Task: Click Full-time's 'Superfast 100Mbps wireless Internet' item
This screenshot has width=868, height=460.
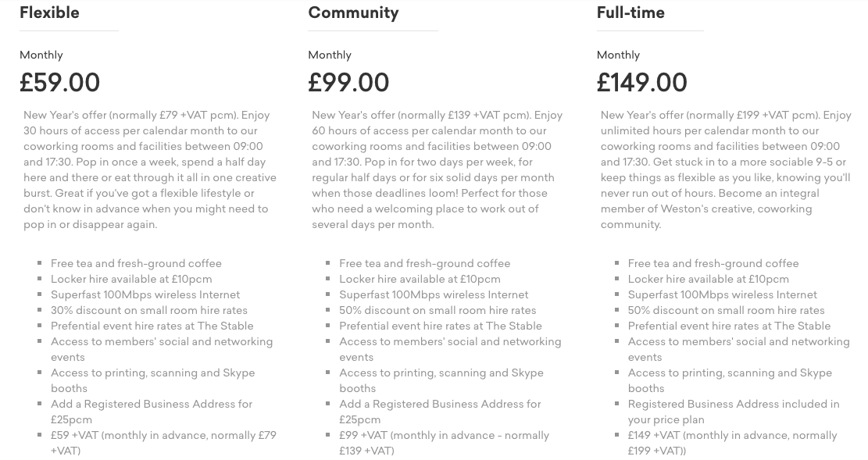Action: point(723,294)
